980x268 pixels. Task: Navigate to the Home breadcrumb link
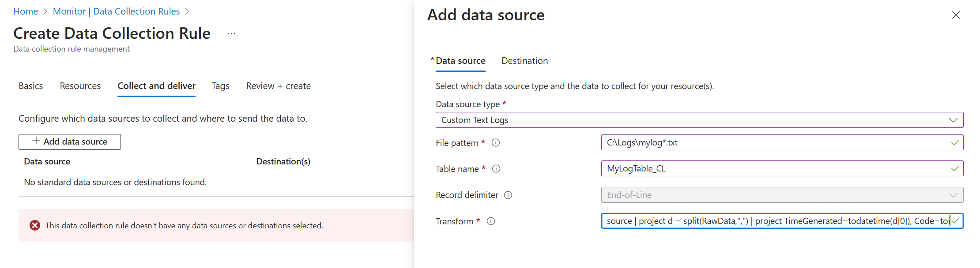[26, 11]
